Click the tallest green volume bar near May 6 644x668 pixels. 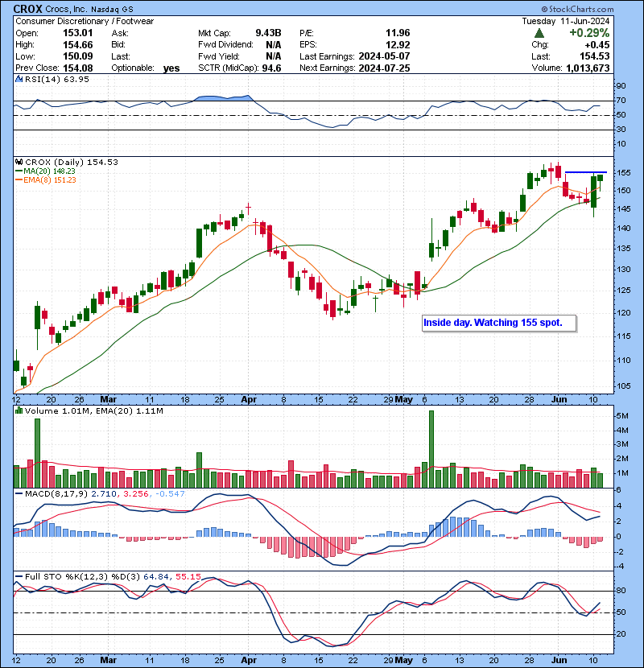click(431, 449)
